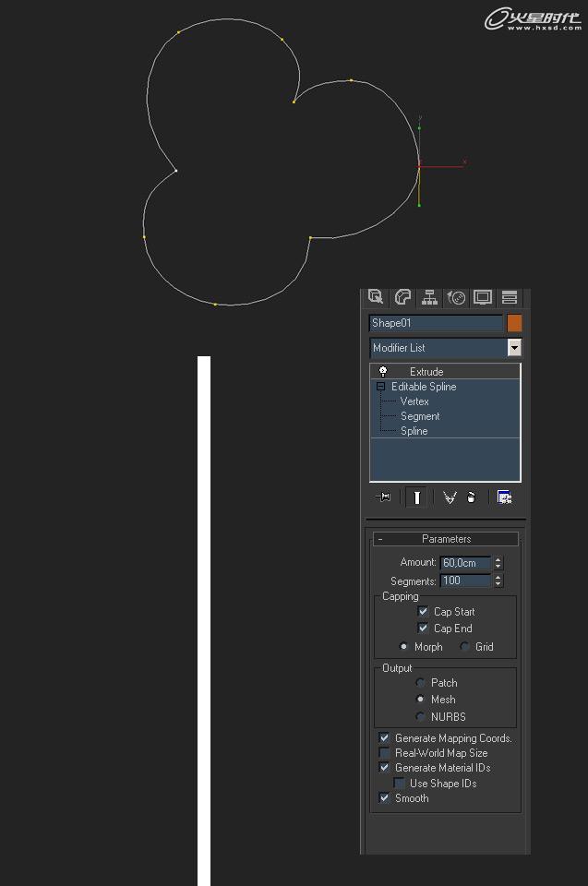Image resolution: width=588 pixels, height=886 pixels.
Task: Open the Utilities panel tab
Action: [x=510, y=297]
